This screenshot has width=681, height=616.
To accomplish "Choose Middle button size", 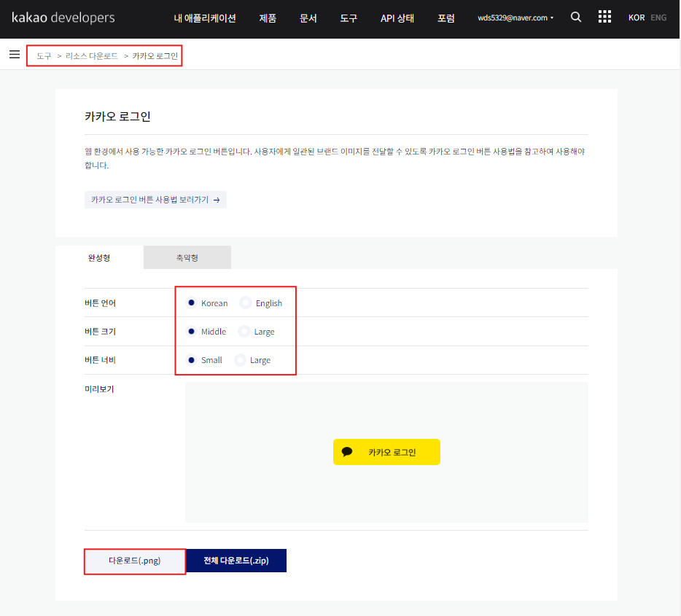I will point(191,331).
